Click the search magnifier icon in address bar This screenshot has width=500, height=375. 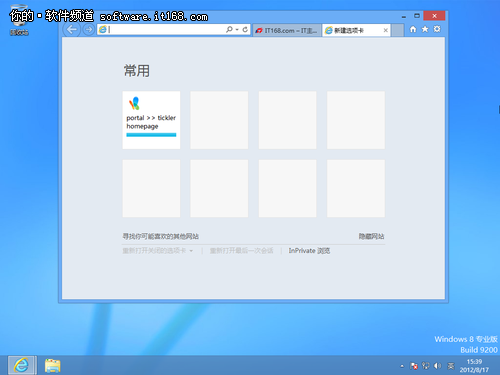[x=229, y=30]
